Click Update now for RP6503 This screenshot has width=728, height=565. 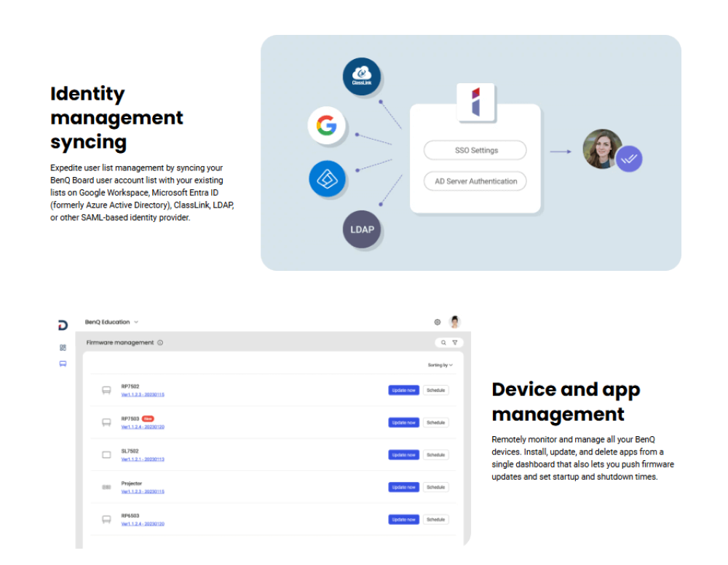pos(403,520)
